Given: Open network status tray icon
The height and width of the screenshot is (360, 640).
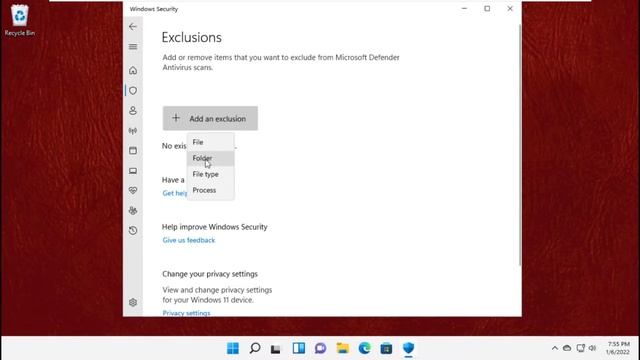Looking at the screenshot, I should tap(580, 348).
